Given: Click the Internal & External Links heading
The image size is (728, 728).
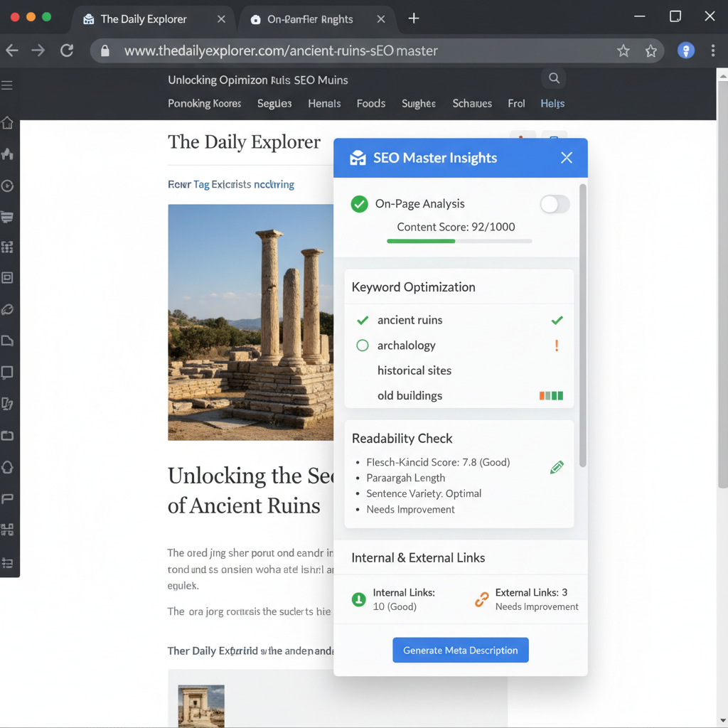Looking at the screenshot, I should click(x=418, y=557).
